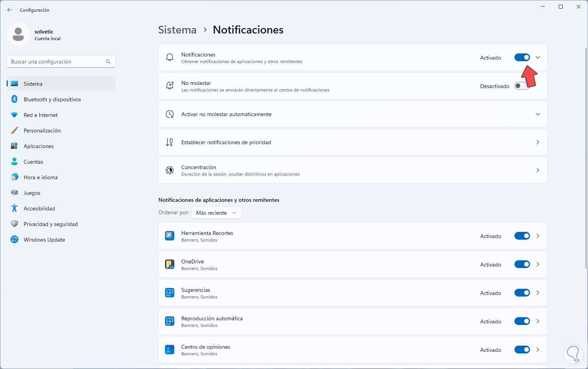
Task: Go back to Sistema via breadcrumb
Action: point(177,30)
